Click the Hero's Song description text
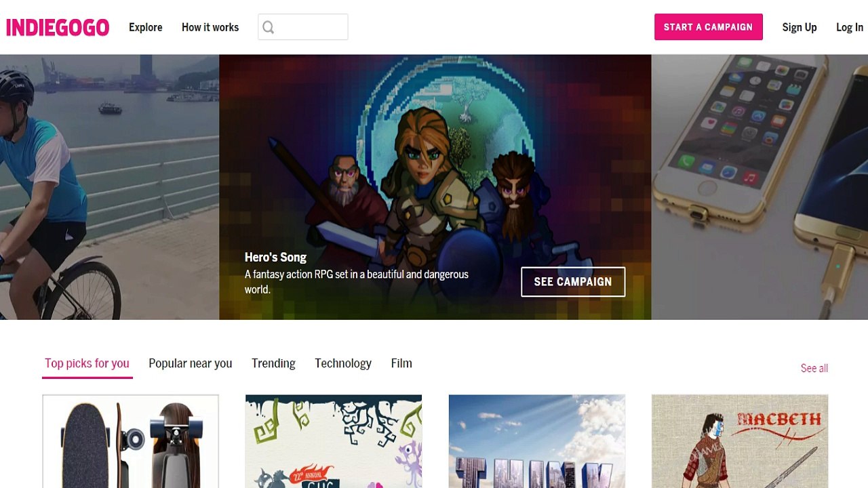The image size is (868, 488). [357, 282]
